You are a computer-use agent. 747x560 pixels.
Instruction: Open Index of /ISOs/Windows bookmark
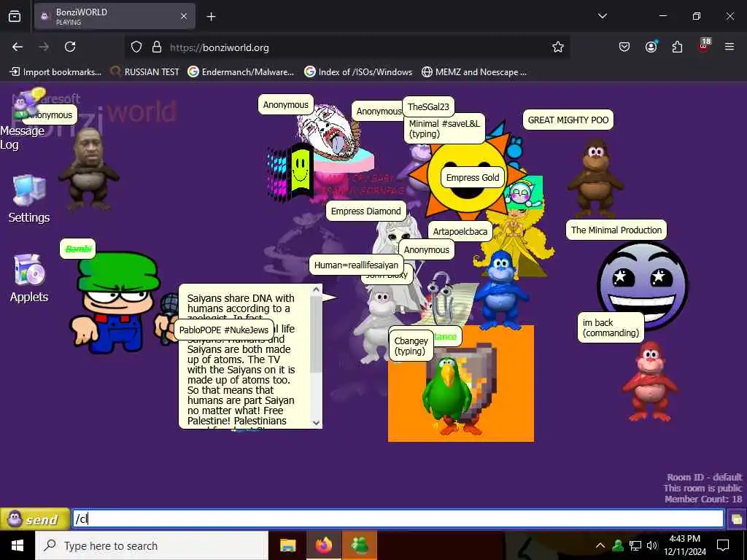coord(358,72)
